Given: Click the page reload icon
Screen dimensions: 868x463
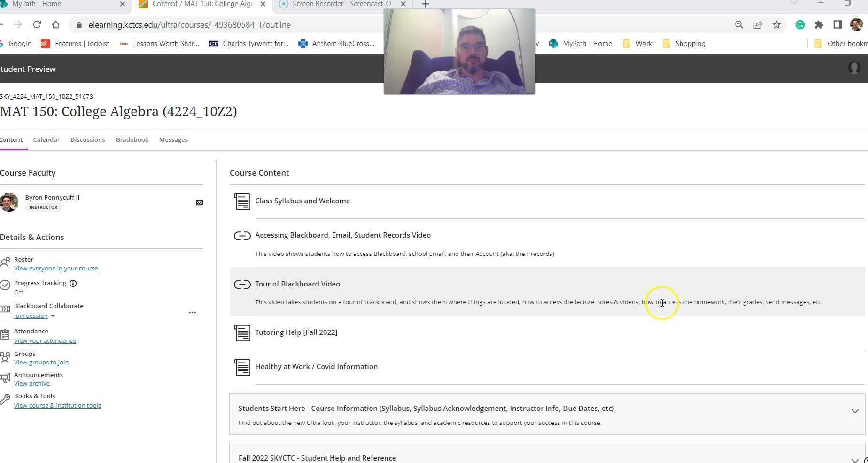Looking at the screenshot, I should tap(37, 24).
